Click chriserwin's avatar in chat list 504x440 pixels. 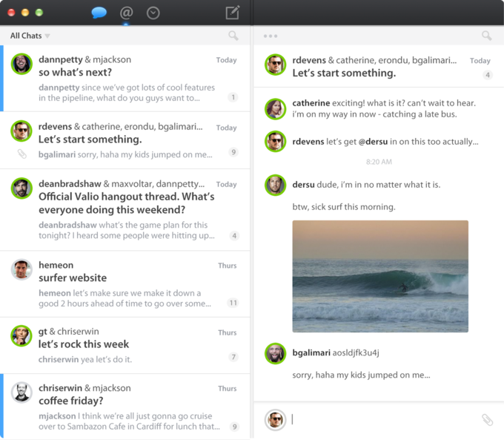tap(21, 393)
